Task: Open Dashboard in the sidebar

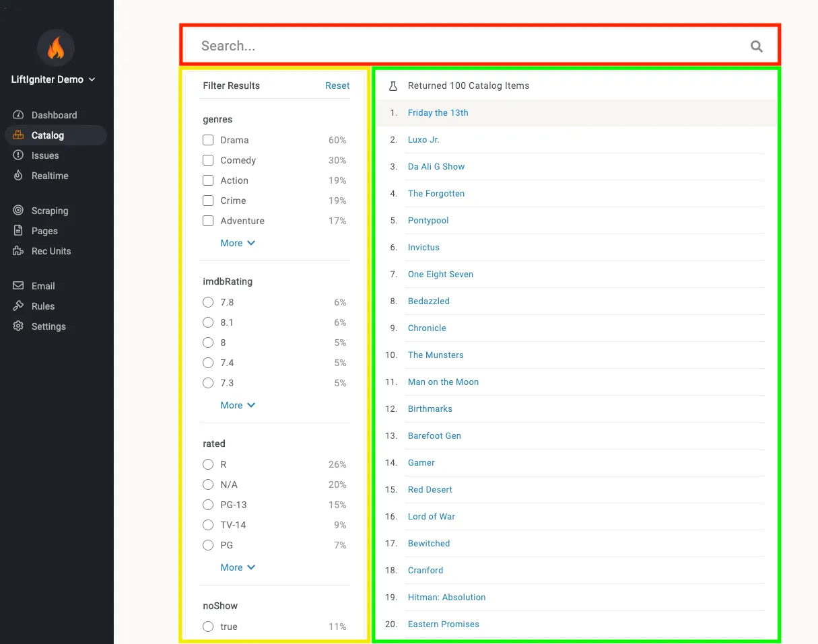Action: [55, 115]
